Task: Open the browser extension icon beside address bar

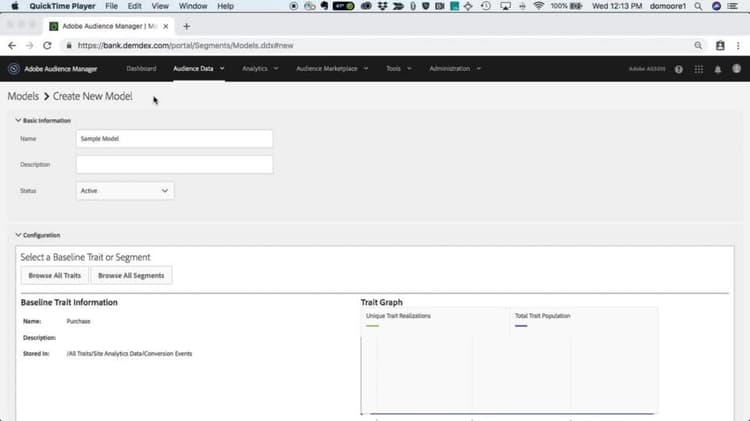Action: (x=720, y=45)
